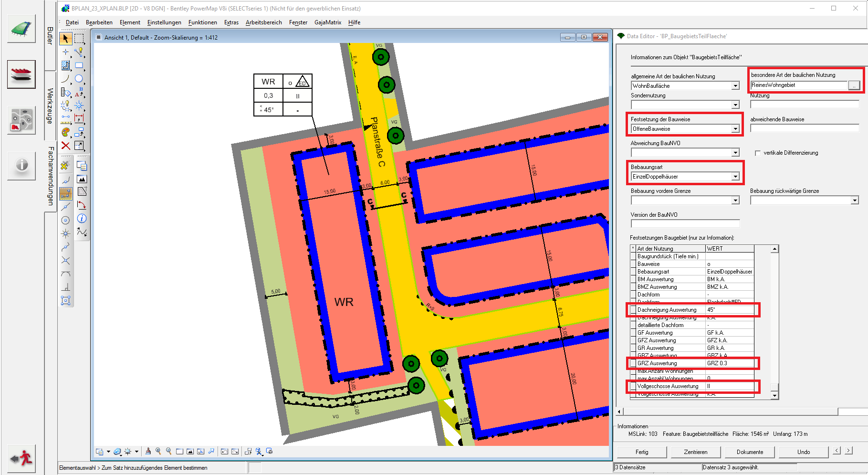Open allgemeine Art der baulichen Nutzung dropdown
Image resolution: width=868 pixels, height=475 pixels.
pos(735,86)
